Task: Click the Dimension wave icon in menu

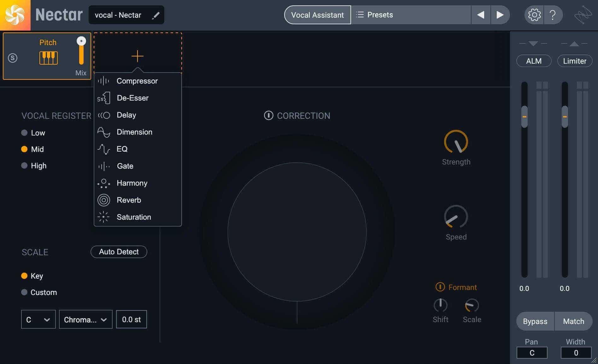Action: point(103,132)
